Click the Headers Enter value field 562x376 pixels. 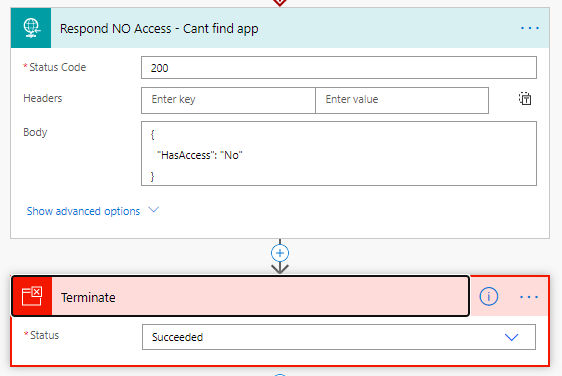click(402, 100)
